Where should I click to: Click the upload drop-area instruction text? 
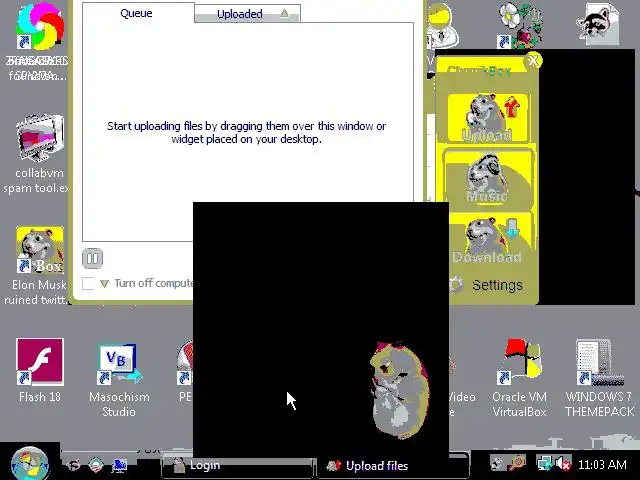(x=247, y=132)
